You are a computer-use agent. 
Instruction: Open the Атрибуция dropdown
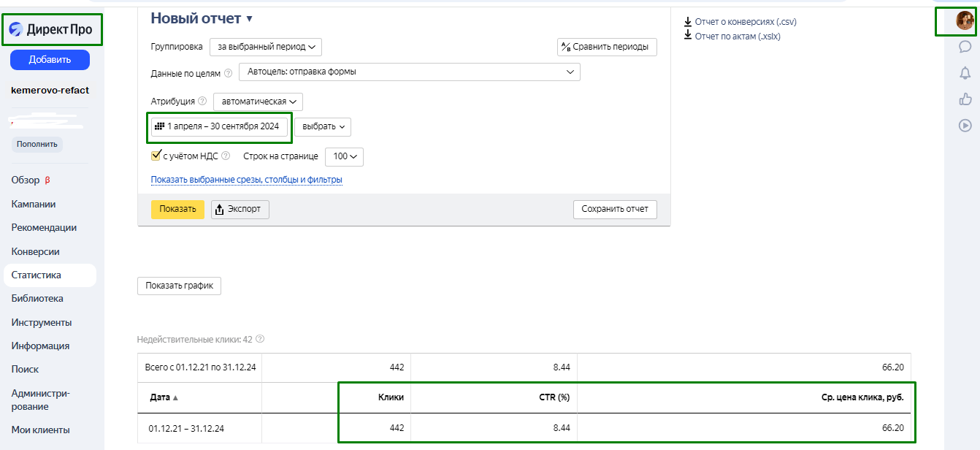(258, 102)
